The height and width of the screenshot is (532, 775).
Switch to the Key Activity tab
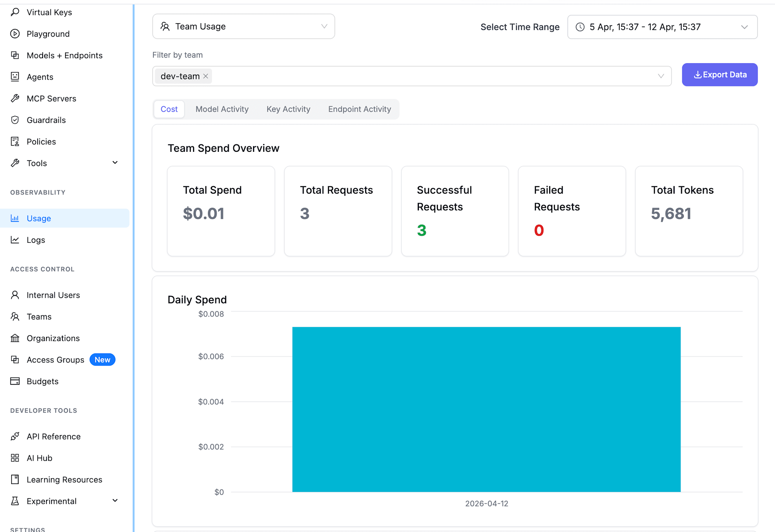[x=288, y=109]
